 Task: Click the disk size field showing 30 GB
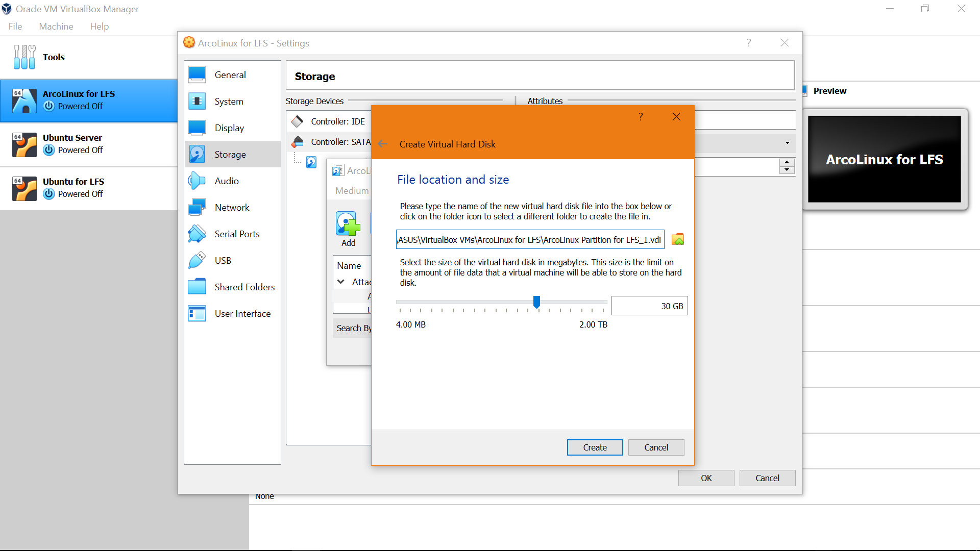pos(649,306)
